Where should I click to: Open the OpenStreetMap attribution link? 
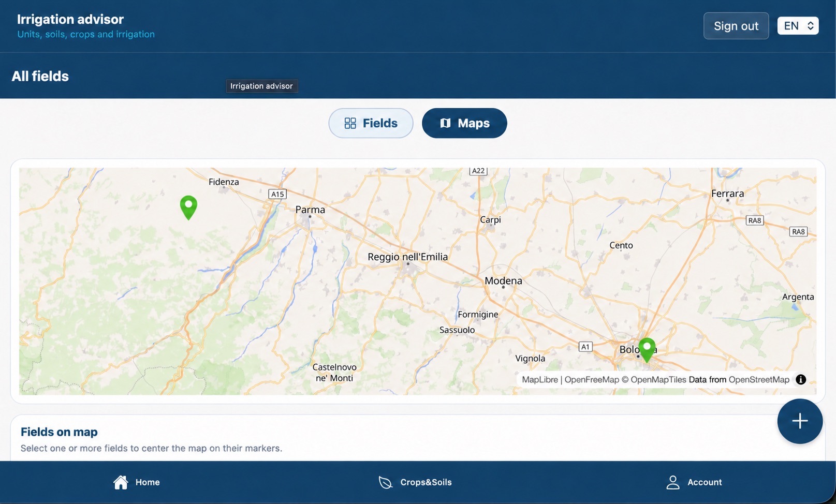point(759,379)
